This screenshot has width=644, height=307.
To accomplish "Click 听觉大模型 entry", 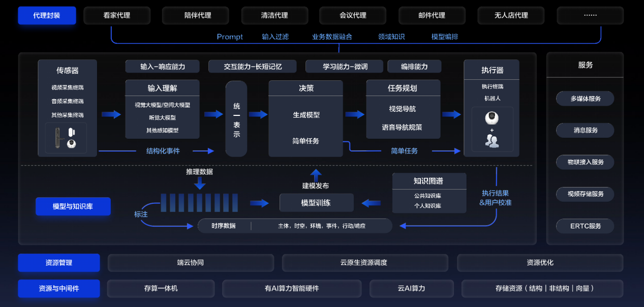I will click(x=163, y=117).
